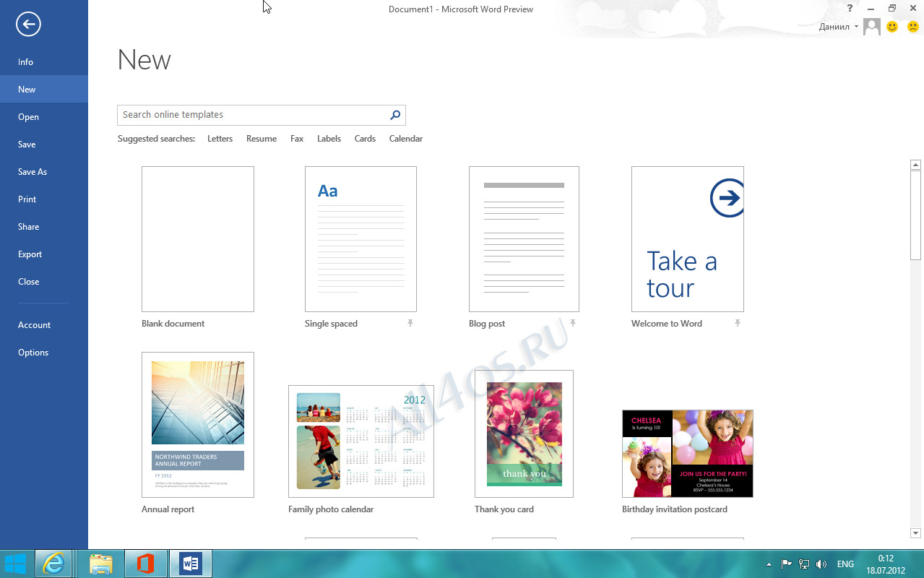The width and height of the screenshot is (924, 578).
Task: Pin the Blog post template
Action: (573, 323)
